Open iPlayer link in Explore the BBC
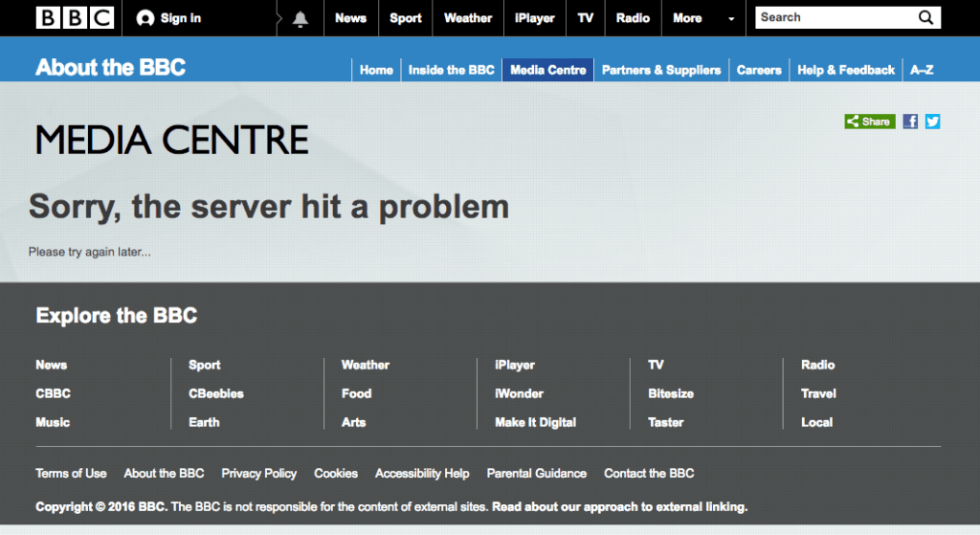The width and height of the screenshot is (980, 535). (515, 365)
